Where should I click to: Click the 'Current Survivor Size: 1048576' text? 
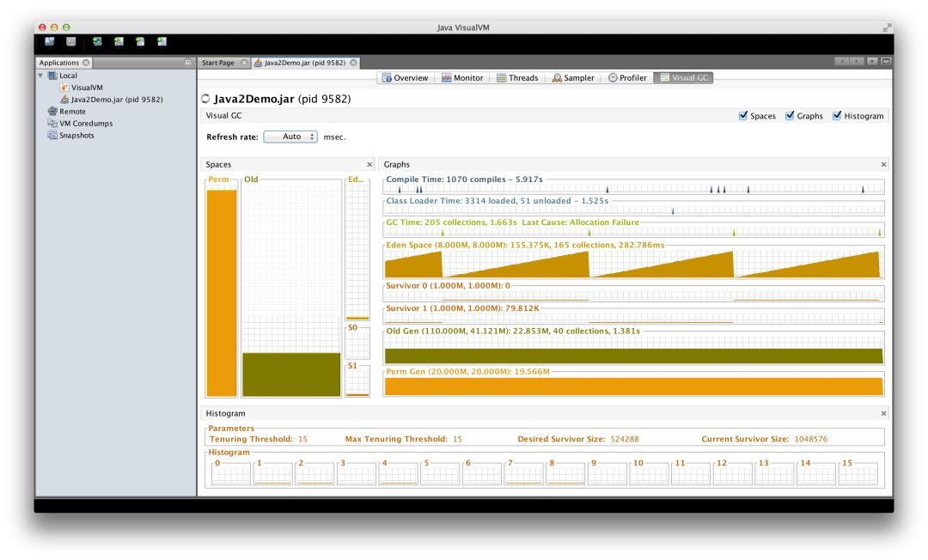764,439
